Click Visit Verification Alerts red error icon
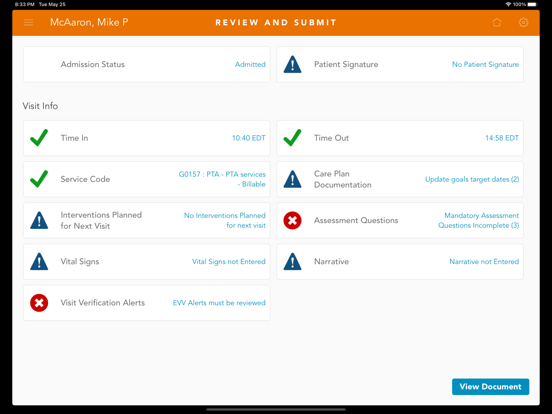The height and width of the screenshot is (414, 552). (x=39, y=303)
